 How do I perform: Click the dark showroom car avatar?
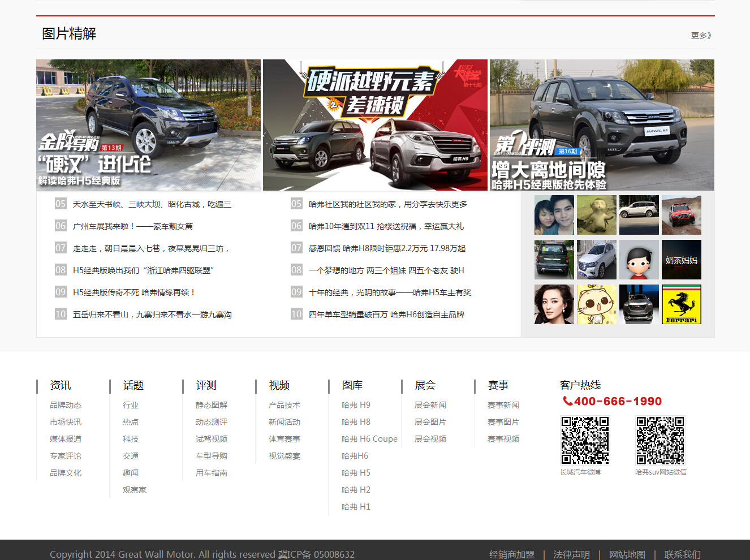[639, 304]
